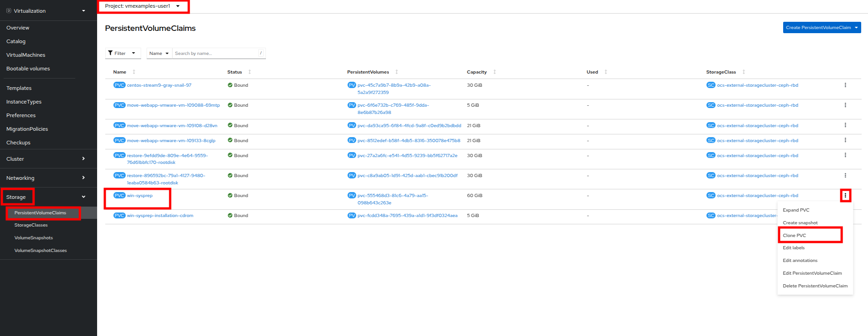
Task: Open the Name search type dropdown
Action: coord(159,54)
